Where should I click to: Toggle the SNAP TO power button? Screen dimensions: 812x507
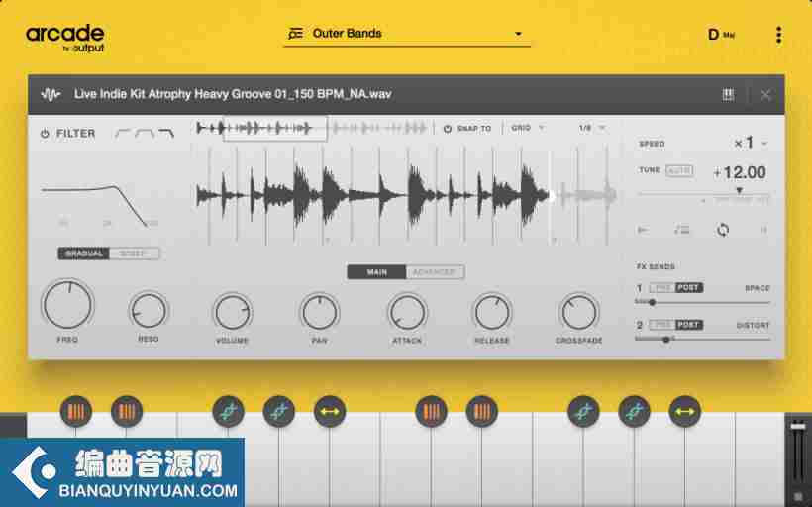pos(448,129)
